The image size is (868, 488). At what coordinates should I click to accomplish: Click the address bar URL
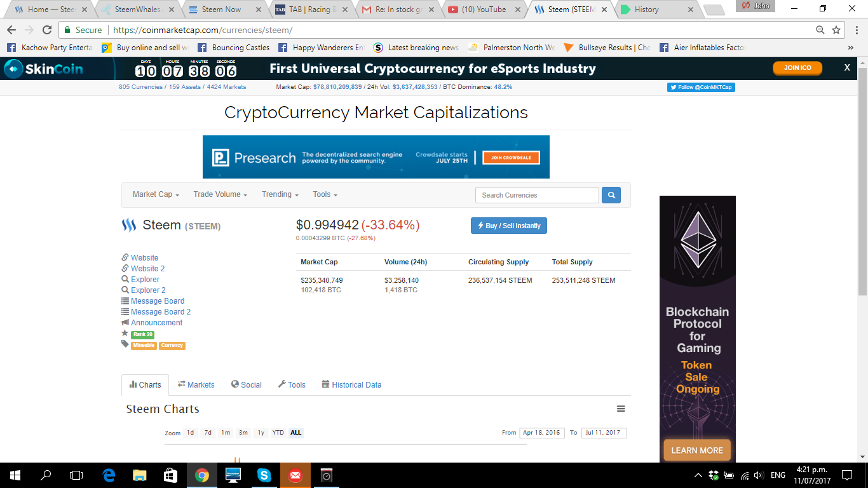[203, 30]
